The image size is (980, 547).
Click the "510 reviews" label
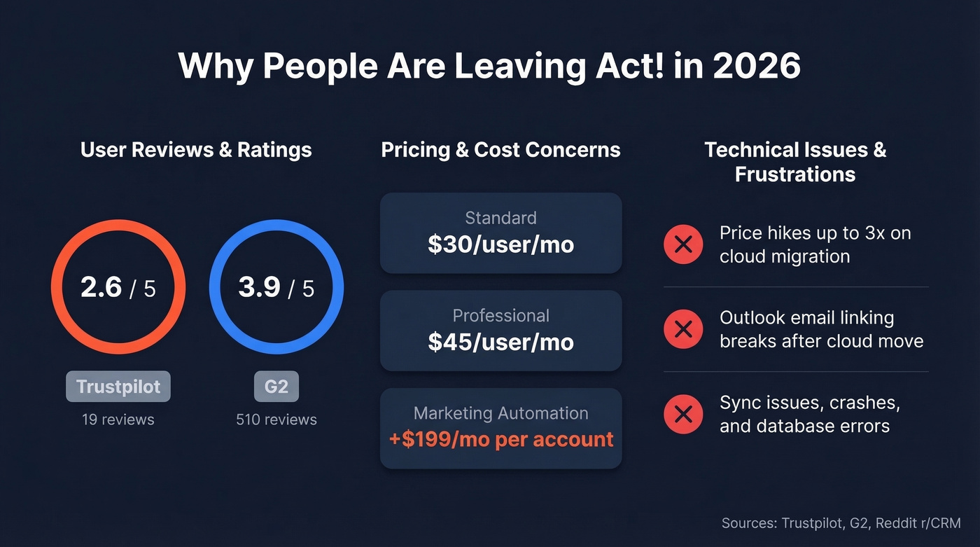tap(276, 420)
